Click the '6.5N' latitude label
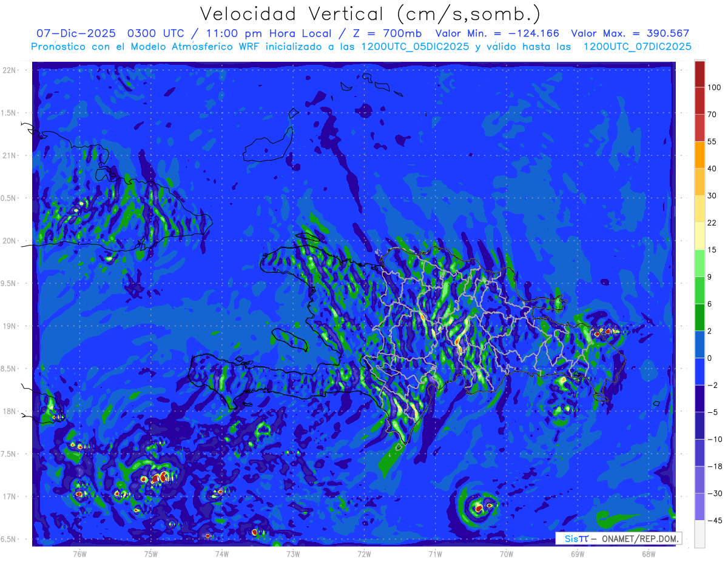This screenshot has width=728, height=562. coord(9,539)
